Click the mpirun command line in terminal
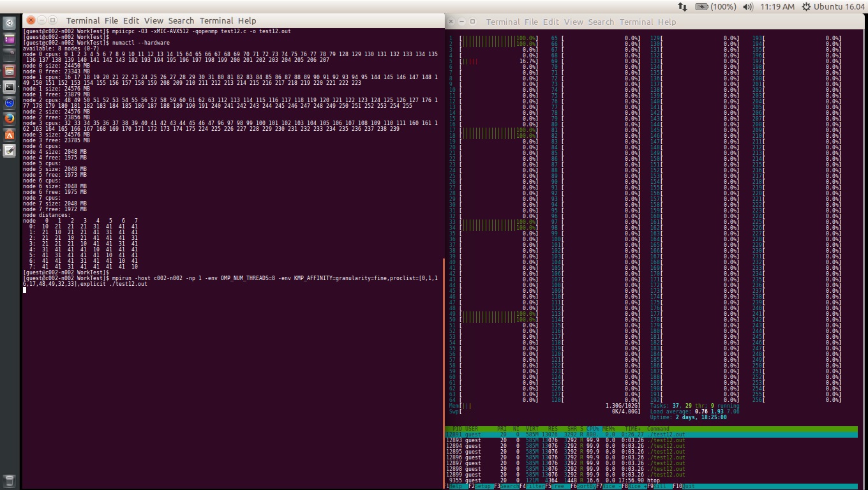Viewport: 868px width, 490px height. click(230, 281)
